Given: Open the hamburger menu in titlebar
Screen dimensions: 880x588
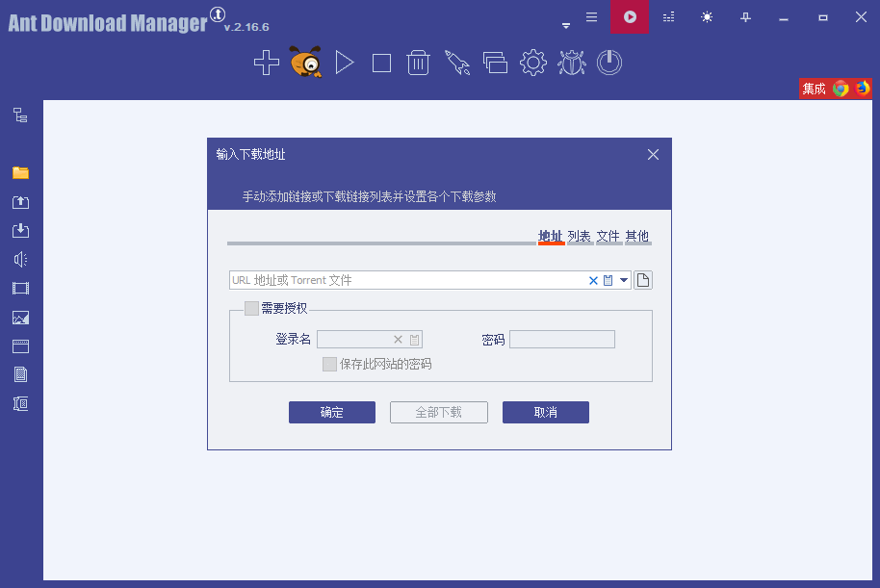Looking at the screenshot, I should pos(590,16).
